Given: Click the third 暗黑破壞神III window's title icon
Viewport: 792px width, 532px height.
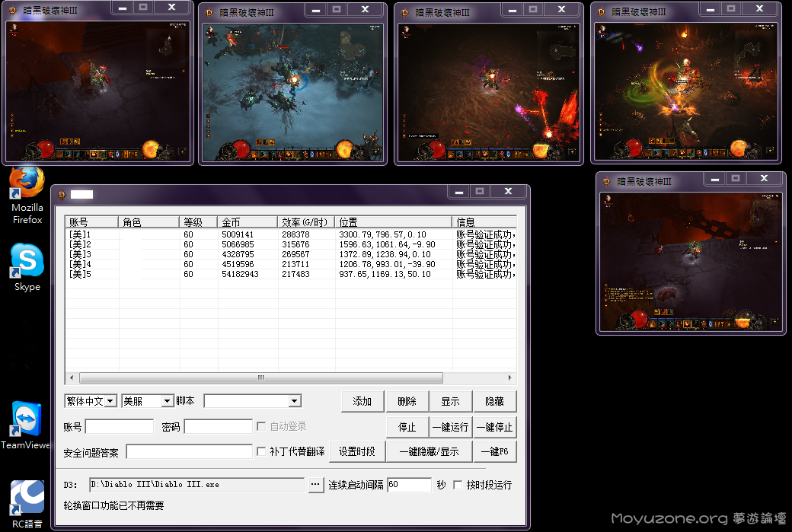Looking at the screenshot, I should pyautogui.click(x=404, y=13).
